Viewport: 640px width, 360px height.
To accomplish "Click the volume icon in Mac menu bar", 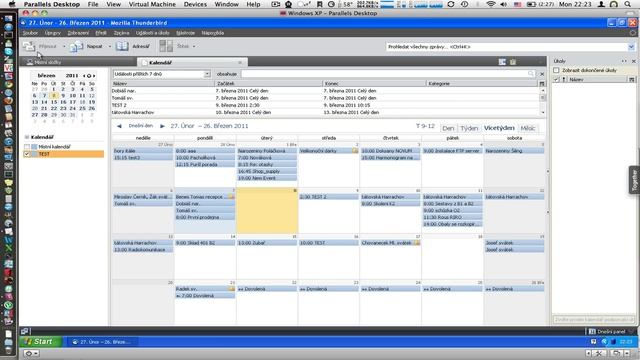I will [x=504, y=4].
